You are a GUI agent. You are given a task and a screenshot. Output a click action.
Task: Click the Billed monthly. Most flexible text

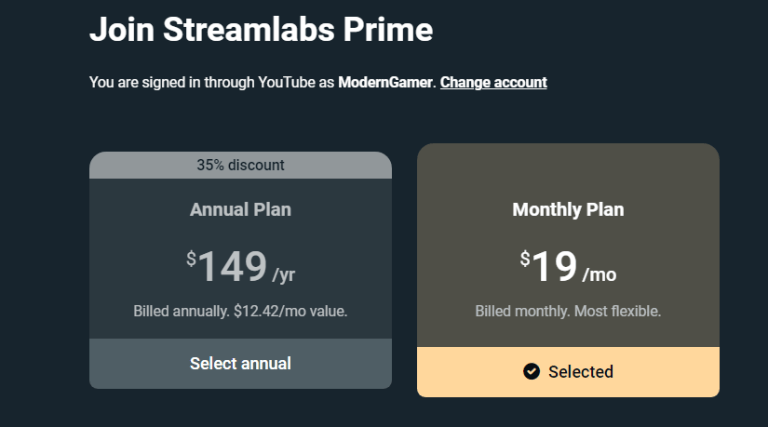568,311
